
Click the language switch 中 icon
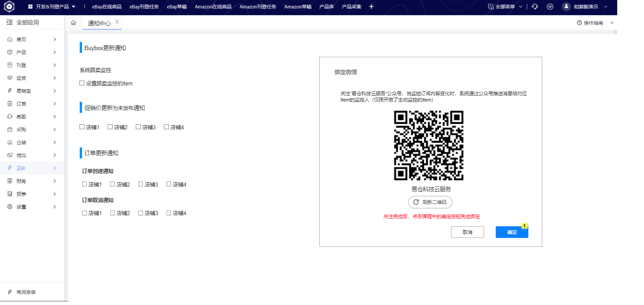550,7
